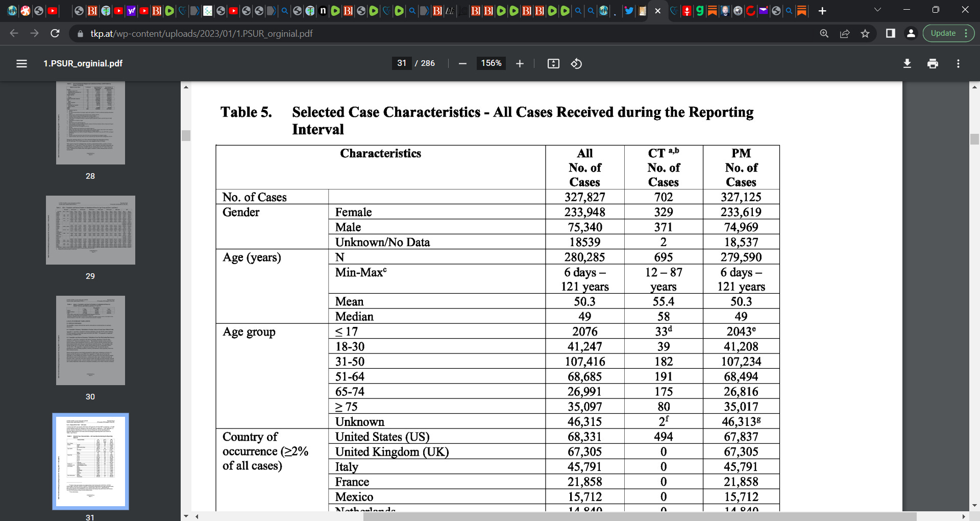Image resolution: width=980 pixels, height=521 pixels.
Task: Open the PDF viewer more actions menu
Action: coord(958,63)
